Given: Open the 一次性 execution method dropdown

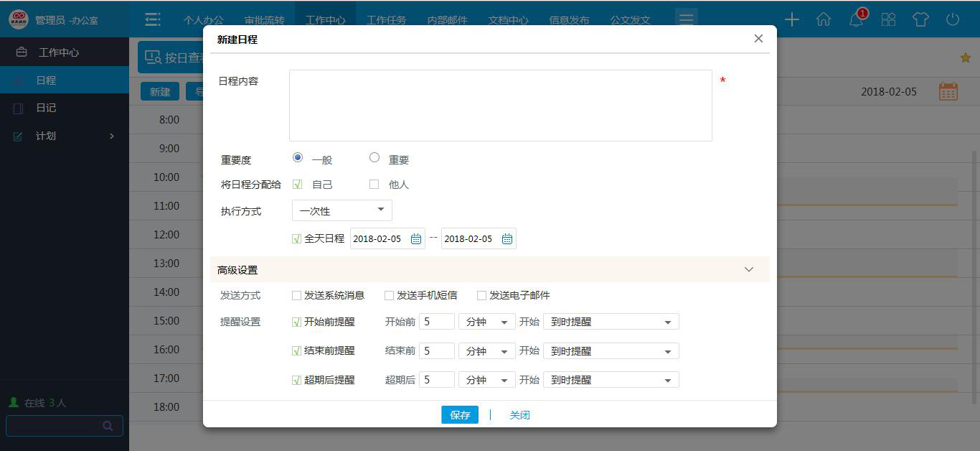Looking at the screenshot, I should pos(341,210).
